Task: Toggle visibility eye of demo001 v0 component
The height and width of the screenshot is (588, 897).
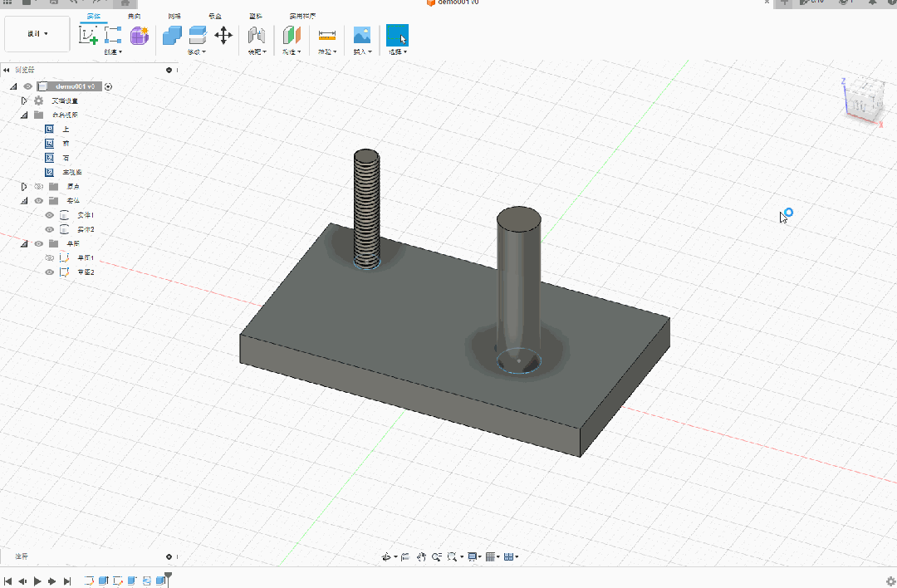Action: tap(27, 86)
